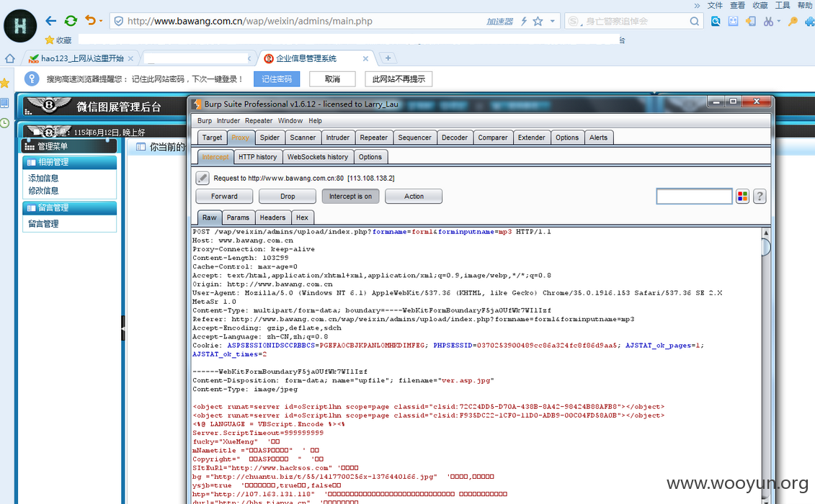
Task: Click the Forward button
Action: coord(224,197)
